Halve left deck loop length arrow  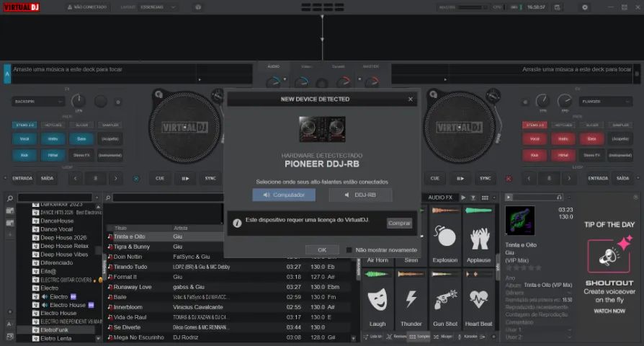point(75,179)
